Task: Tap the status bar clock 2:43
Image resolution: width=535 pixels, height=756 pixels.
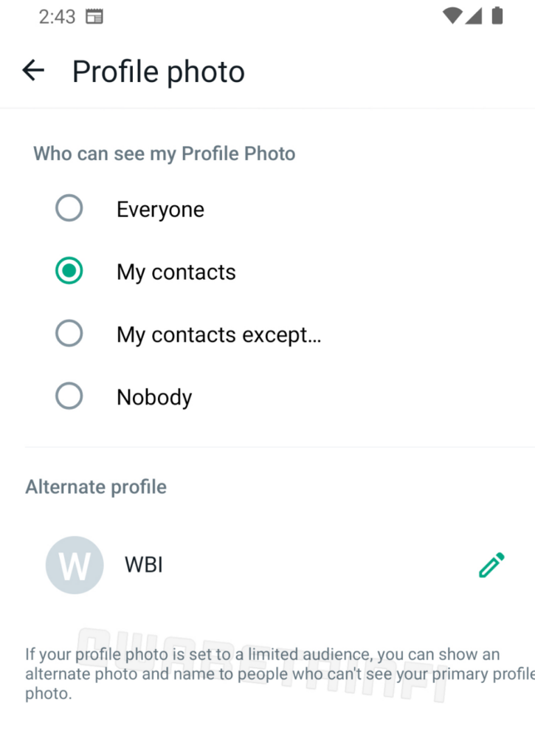Action: coord(57,17)
